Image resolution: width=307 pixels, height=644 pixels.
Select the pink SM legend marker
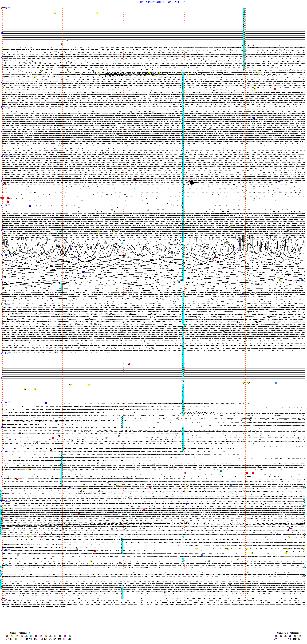(x=41, y=636)
